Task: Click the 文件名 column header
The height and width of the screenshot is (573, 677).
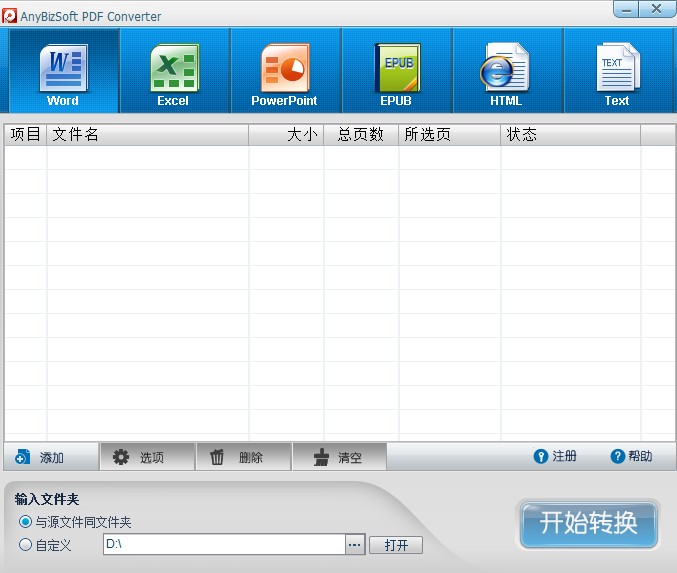Action: (x=148, y=134)
